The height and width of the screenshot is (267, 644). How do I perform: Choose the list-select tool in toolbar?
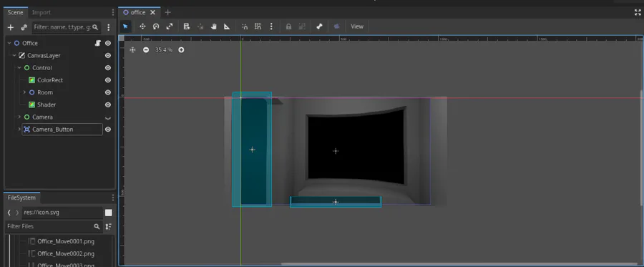(187, 26)
